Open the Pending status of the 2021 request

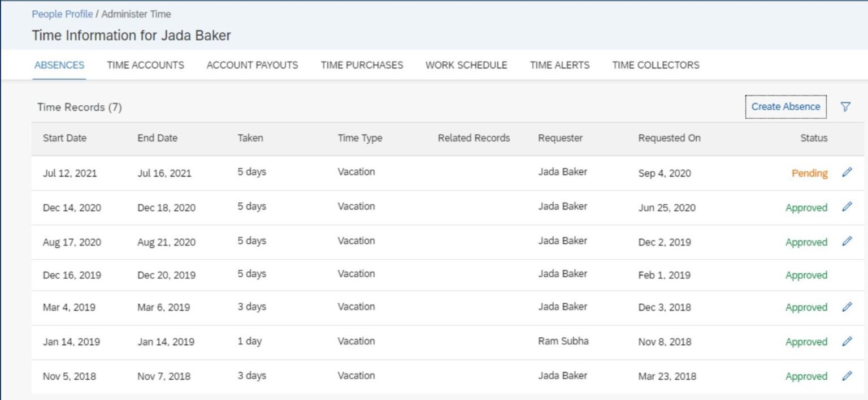click(809, 173)
